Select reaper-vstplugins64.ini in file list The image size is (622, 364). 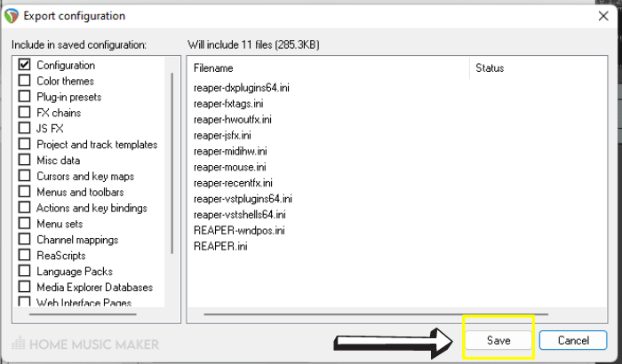(243, 199)
